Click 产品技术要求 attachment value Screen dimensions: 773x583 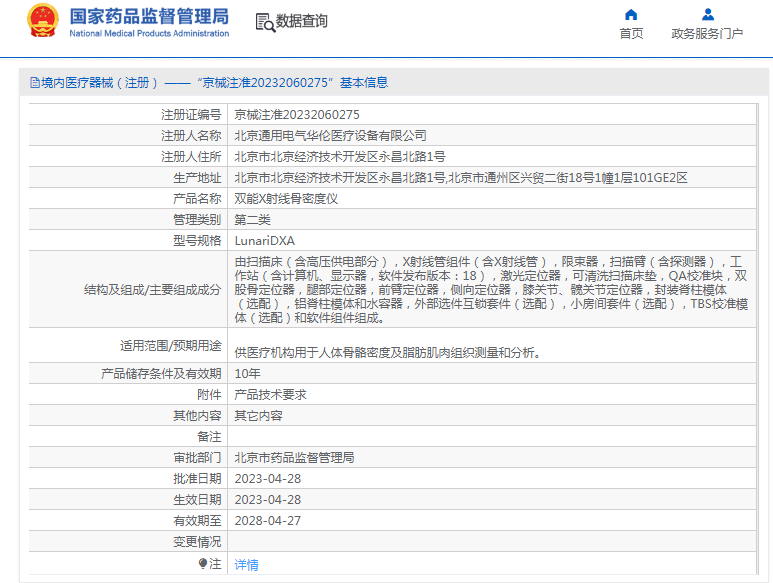click(x=270, y=395)
